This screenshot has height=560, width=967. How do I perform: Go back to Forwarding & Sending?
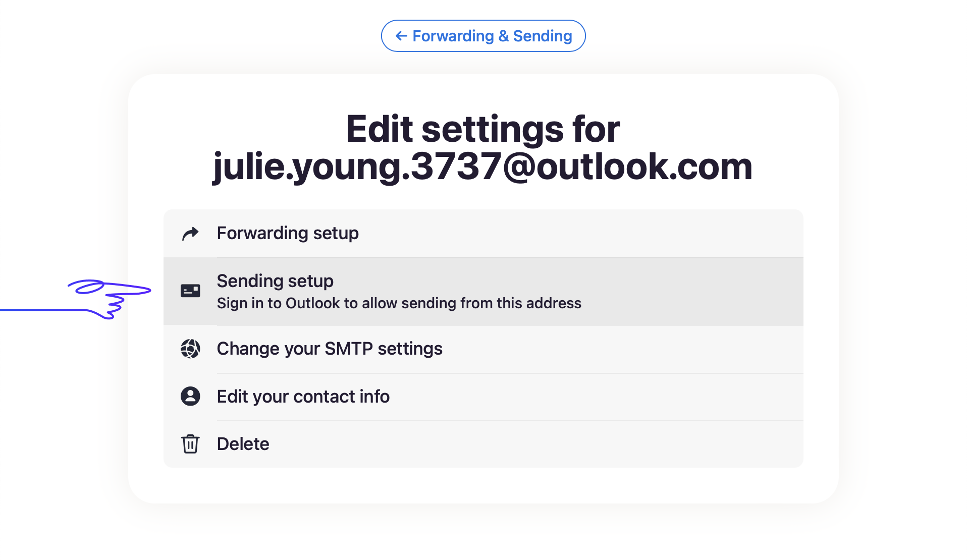pos(483,36)
